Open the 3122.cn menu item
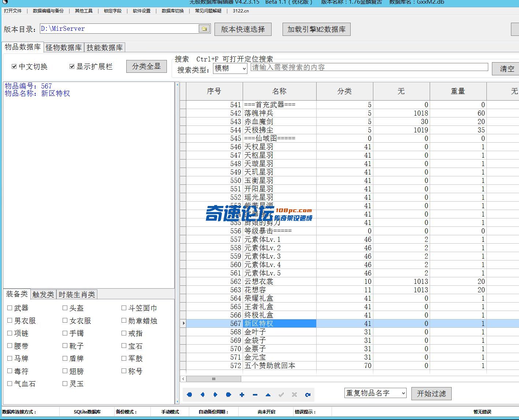The height and width of the screenshot is (420, 519). (x=241, y=11)
